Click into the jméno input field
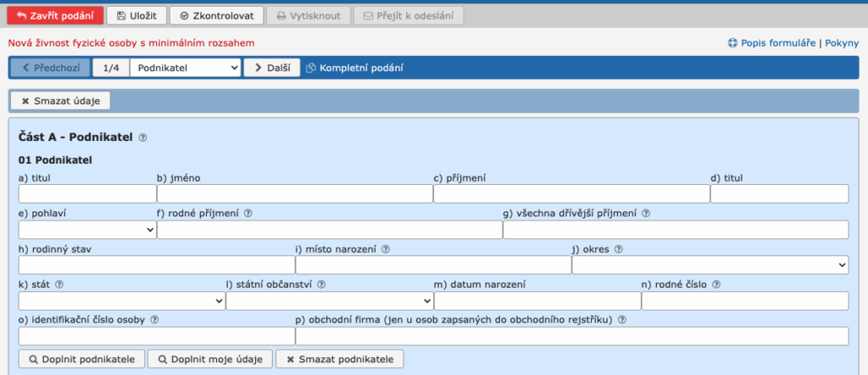The image size is (868, 375). pyautogui.click(x=294, y=194)
